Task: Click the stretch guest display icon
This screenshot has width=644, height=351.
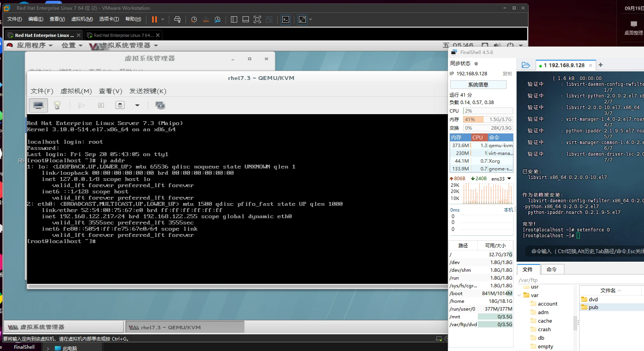Action: pos(302,19)
